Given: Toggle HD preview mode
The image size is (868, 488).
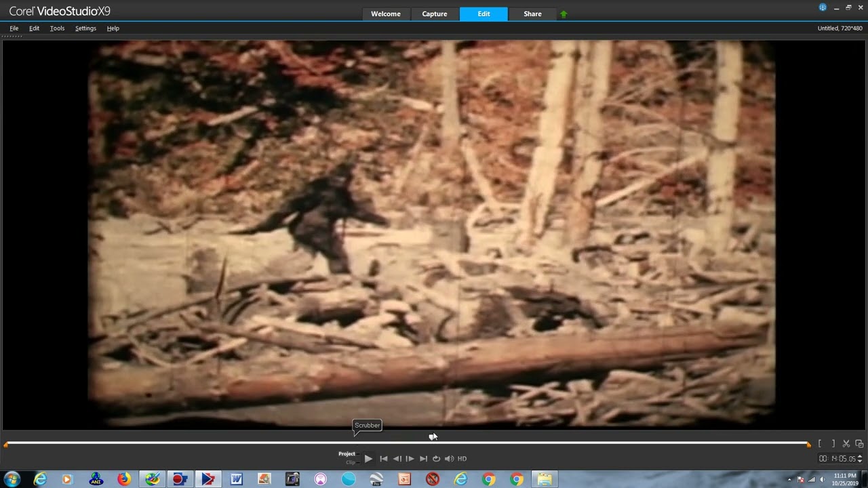Looking at the screenshot, I should pos(462,459).
